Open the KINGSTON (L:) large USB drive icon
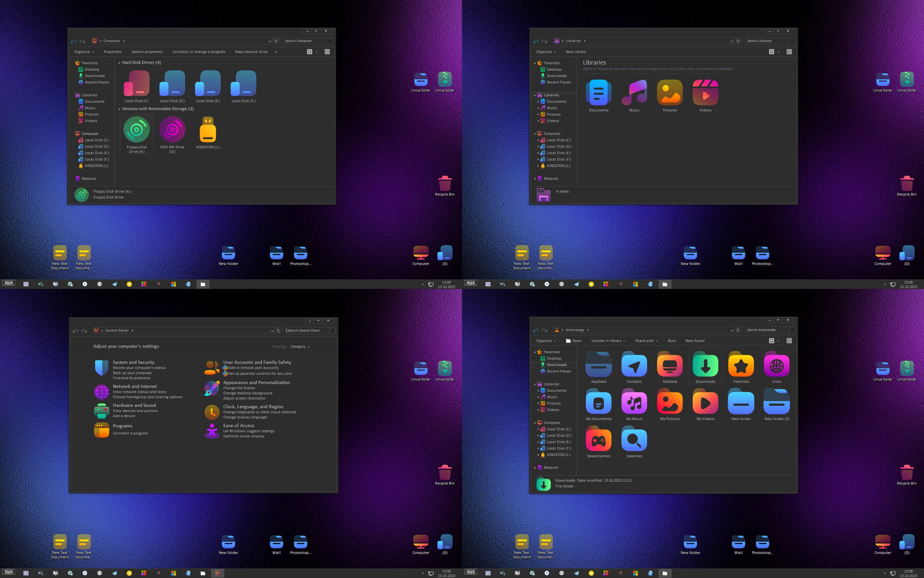The image size is (924, 578). pyautogui.click(x=208, y=130)
